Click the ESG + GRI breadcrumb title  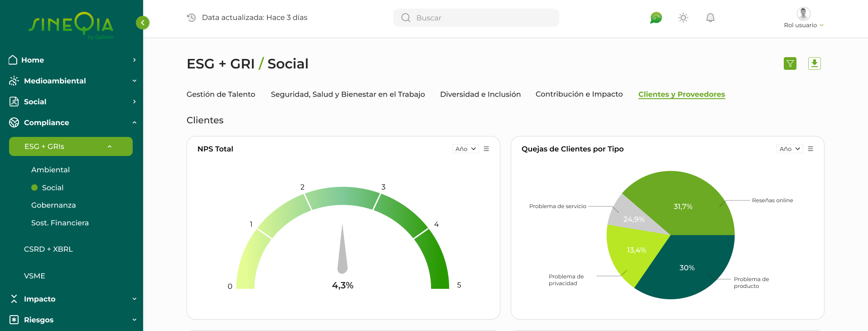click(x=221, y=64)
